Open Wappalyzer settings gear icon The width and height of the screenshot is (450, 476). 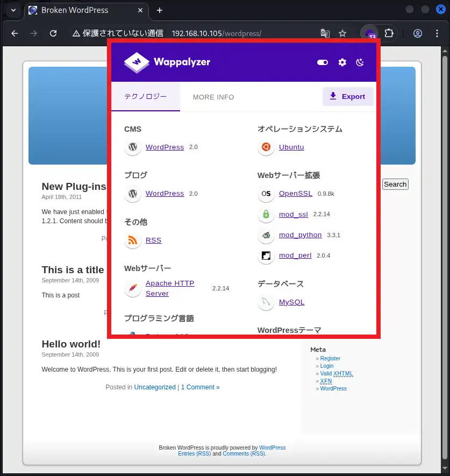tap(342, 62)
